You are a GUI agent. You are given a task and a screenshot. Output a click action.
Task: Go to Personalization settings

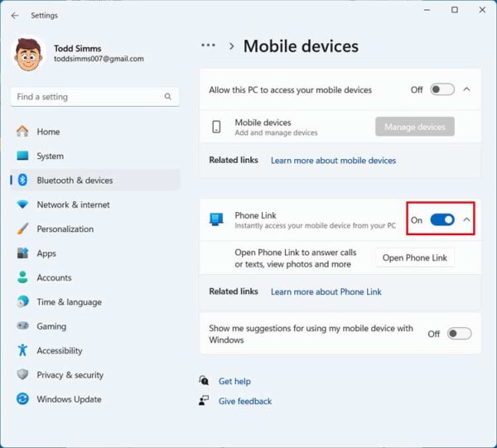[x=95, y=229]
